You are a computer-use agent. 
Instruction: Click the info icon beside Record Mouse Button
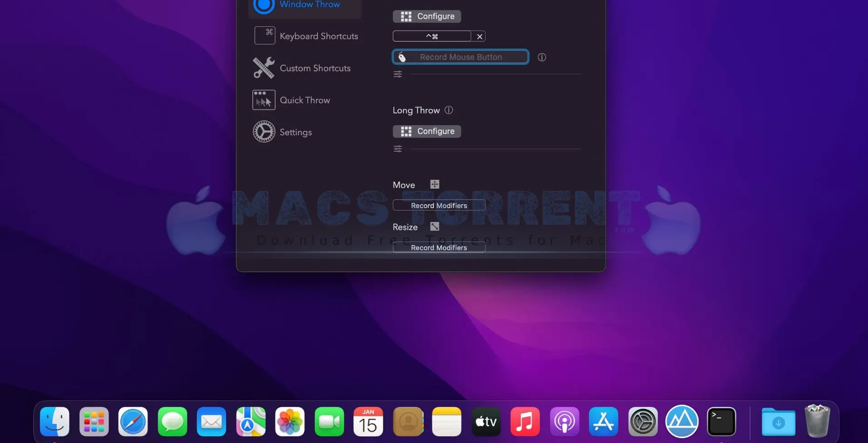[x=541, y=57]
